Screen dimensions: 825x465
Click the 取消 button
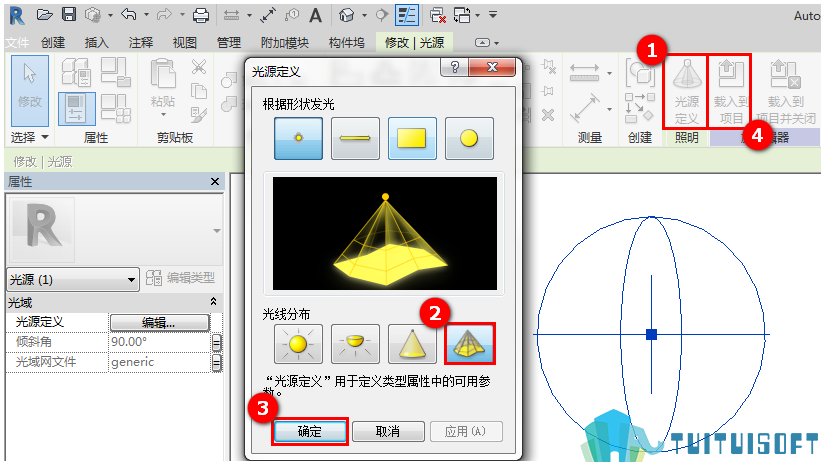388,431
